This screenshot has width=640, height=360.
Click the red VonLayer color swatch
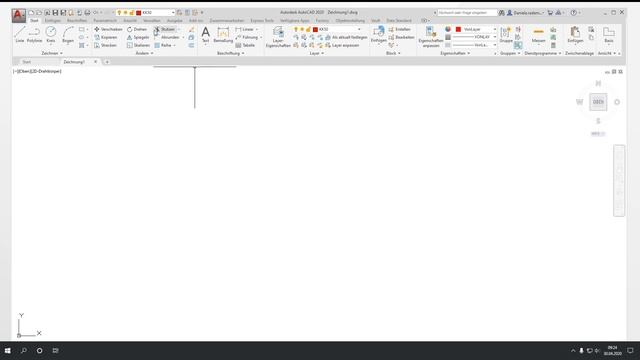tap(458, 29)
